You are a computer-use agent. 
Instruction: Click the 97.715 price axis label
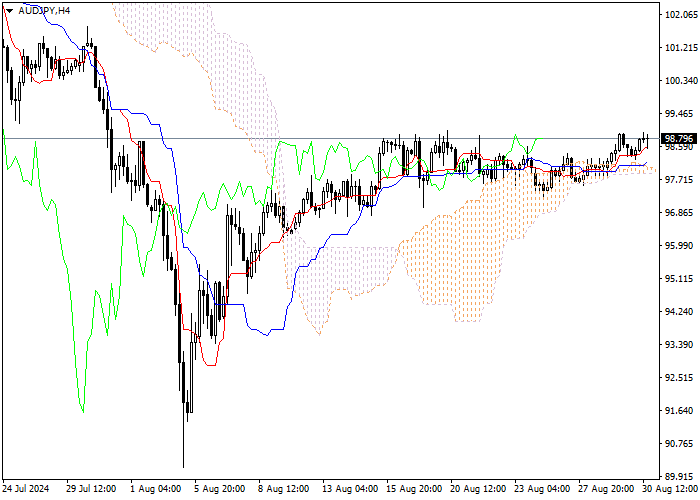(681, 179)
